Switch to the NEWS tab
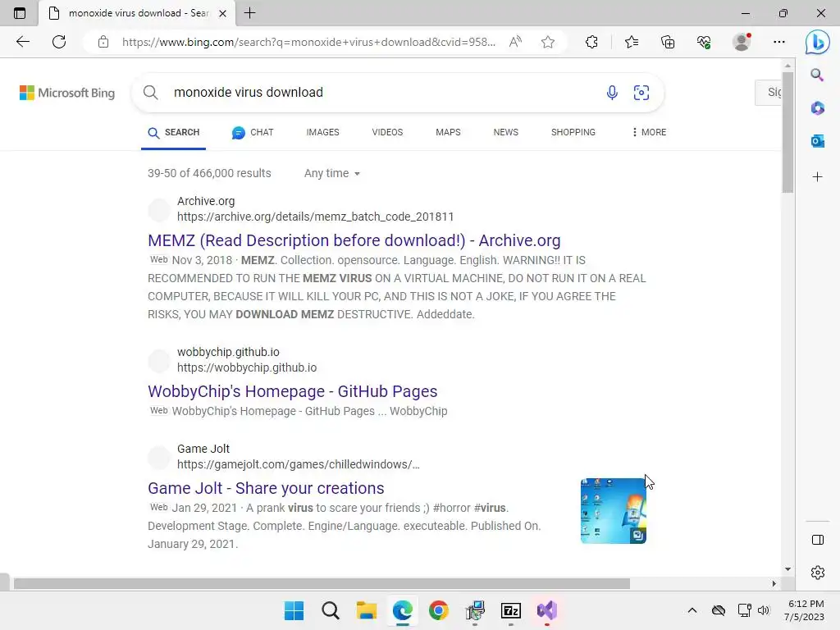The image size is (840, 630). pyautogui.click(x=505, y=132)
